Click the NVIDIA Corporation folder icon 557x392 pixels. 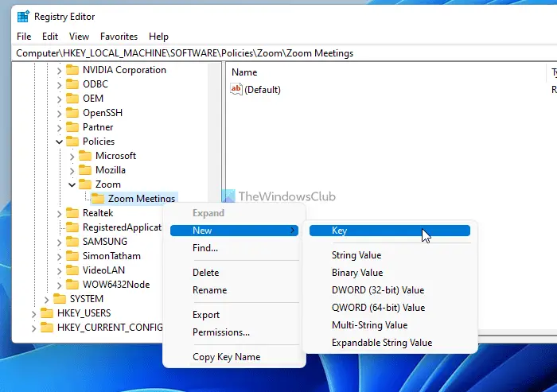(72, 70)
